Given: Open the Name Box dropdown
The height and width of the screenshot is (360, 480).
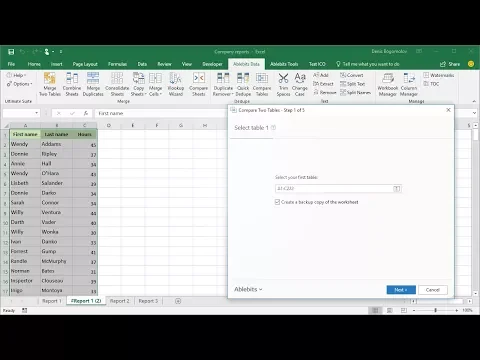Looking at the screenshot, I should click(37, 113).
